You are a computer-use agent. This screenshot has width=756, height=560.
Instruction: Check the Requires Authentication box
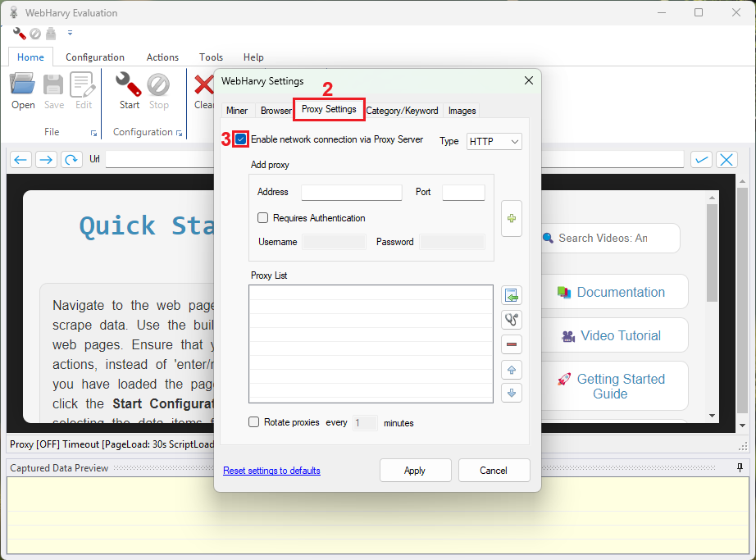pos(263,218)
